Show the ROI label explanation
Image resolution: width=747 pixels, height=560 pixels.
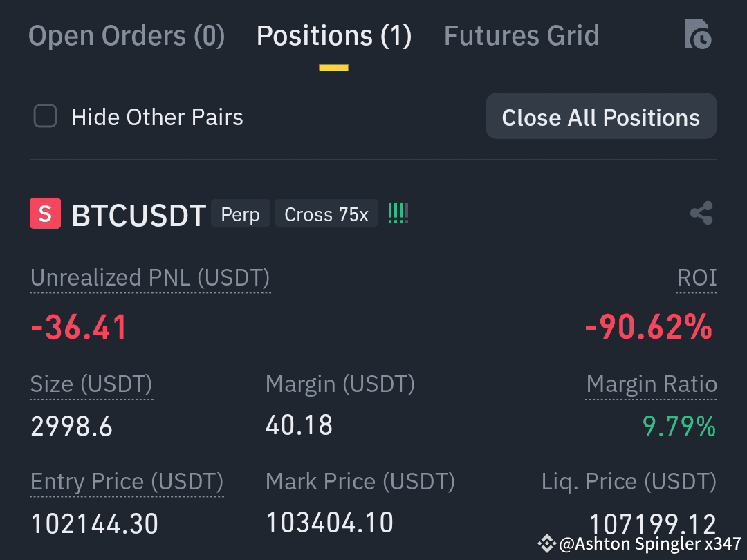click(x=697, y=278)
